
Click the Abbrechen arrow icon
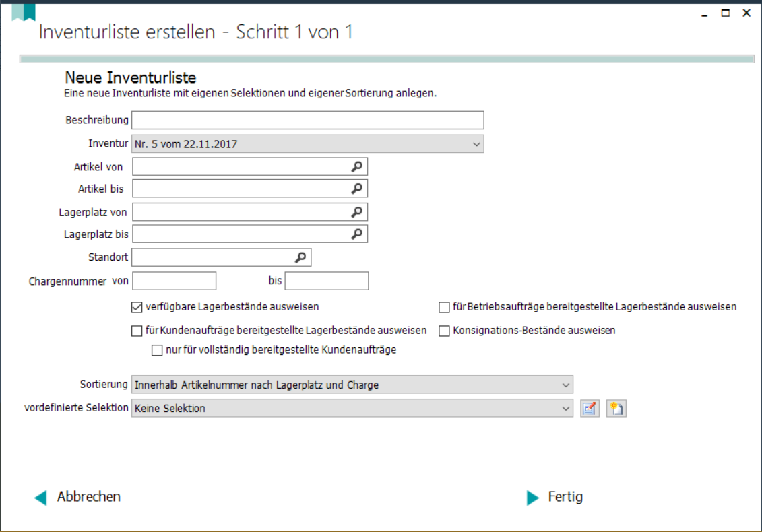(x=41, y=498)
